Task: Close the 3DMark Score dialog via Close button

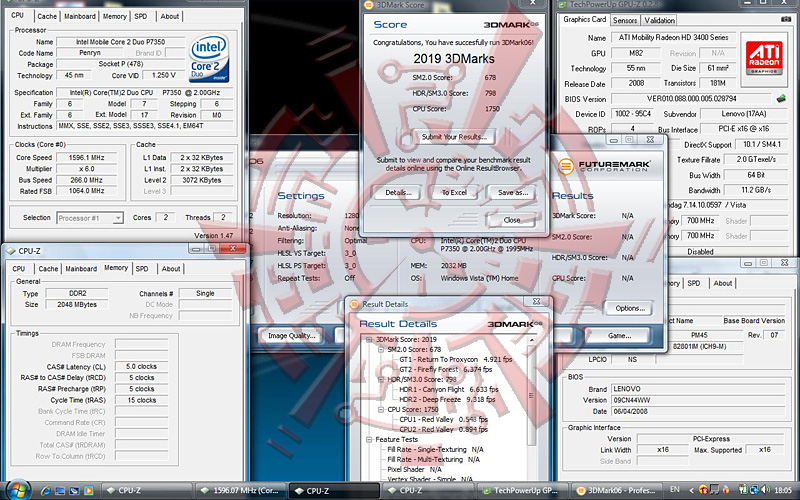Action: point(512,220)
